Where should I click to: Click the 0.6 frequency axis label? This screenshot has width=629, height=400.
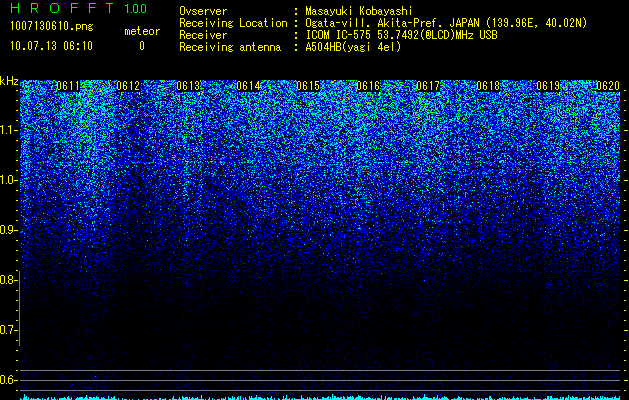7,380
